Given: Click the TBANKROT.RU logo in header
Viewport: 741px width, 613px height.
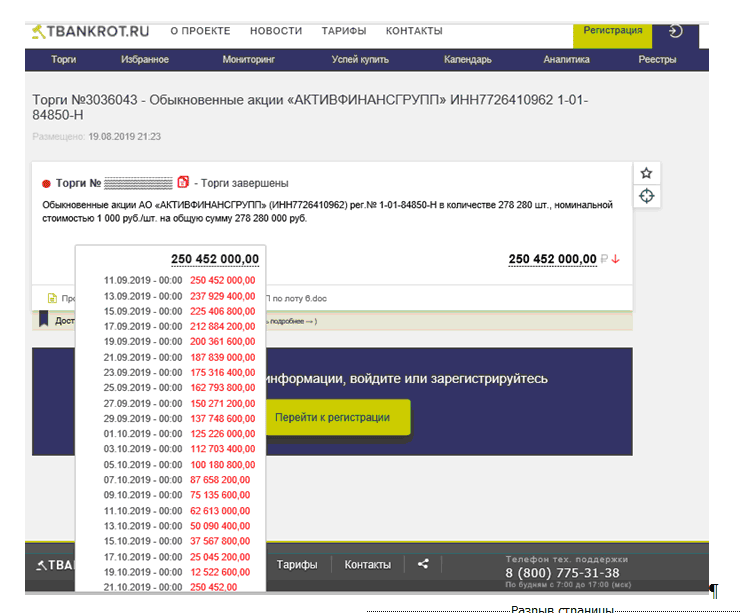Looking at the screenshot, I should [90, 31].
